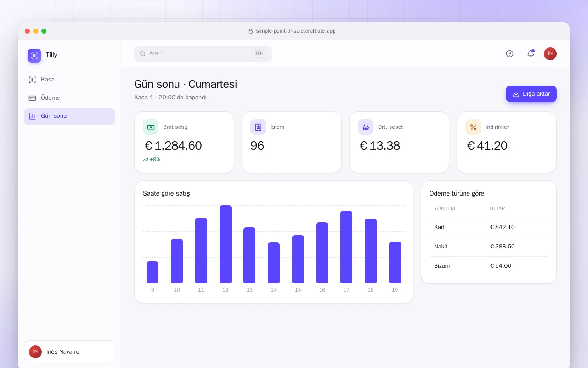Viewport: 588px width, 368px height.
Task: Click the TUTAR column header
Action: point(497,208)
